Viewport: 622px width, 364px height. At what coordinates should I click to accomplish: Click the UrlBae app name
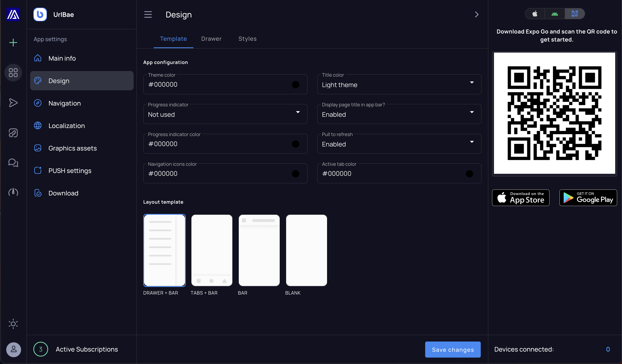tap(63, 15)
